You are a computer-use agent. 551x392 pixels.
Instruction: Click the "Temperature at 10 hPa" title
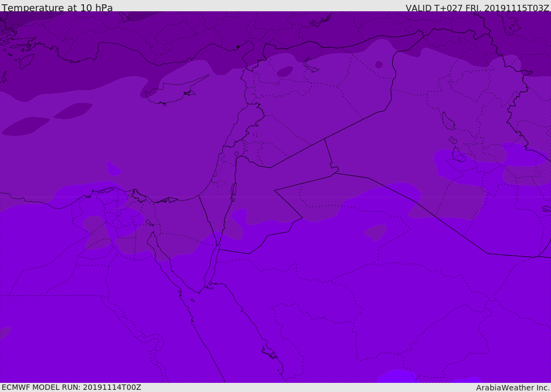click(57, 8)
